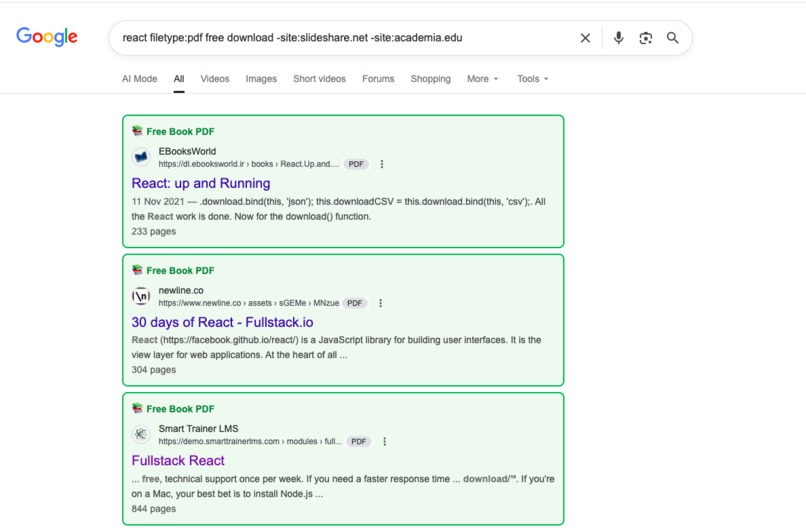Image resolution: width=806 pixels, height=531 pixels.
Task: Click the 304 pages text
Action: click(x=154, y=370)
